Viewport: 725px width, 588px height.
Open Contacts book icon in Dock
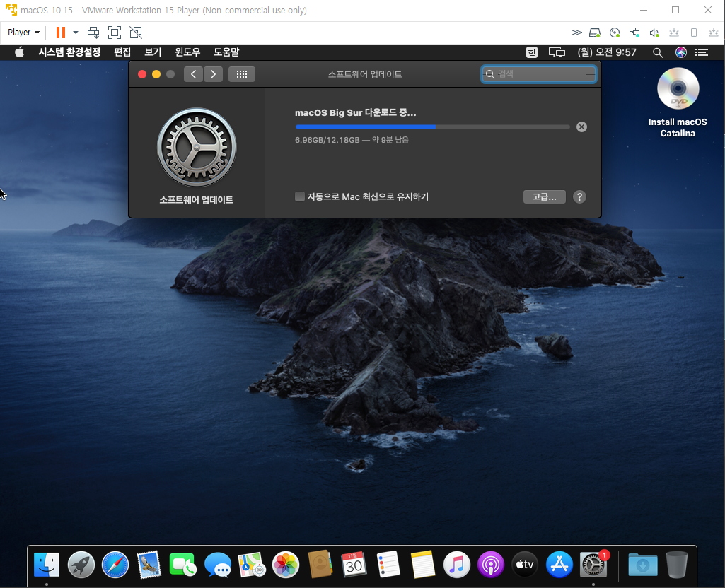click(320, 564)
